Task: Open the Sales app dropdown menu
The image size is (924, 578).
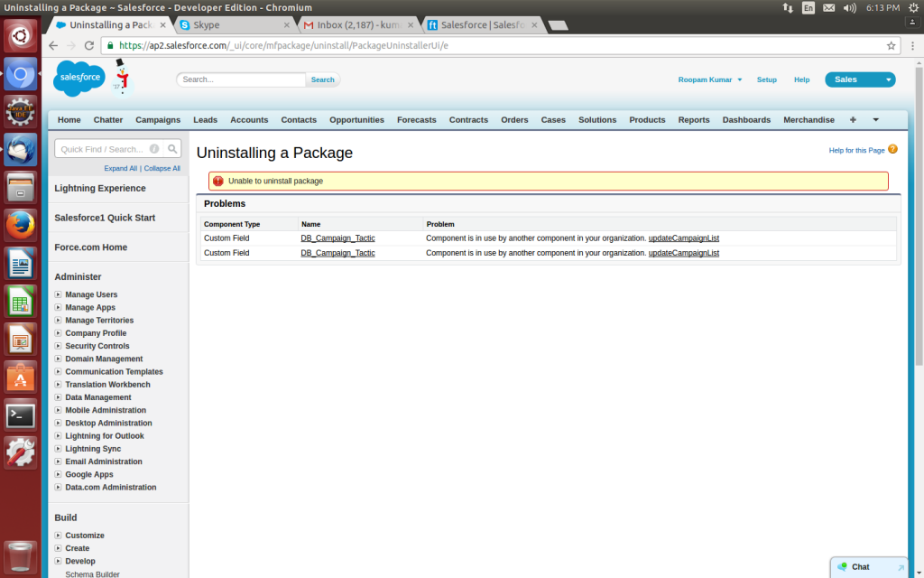Action: (x=889, y=79)
